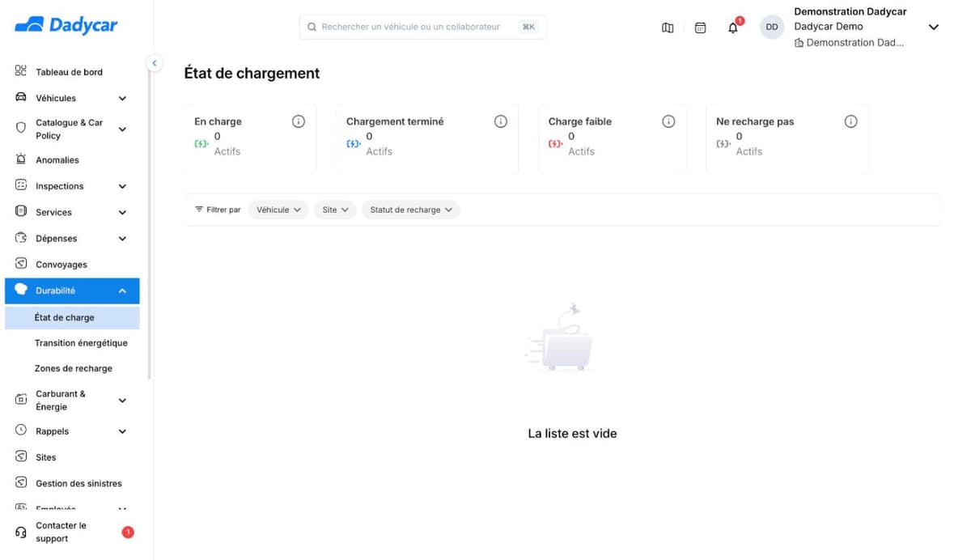Expand the Véhicules submenu chevron
The width and height of the screenshot is (971, 560).
click(x=122, y=99)
